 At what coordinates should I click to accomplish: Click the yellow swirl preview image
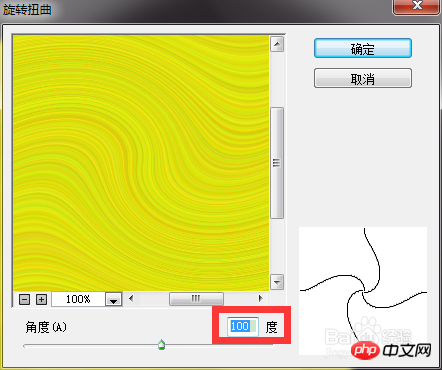tap(141, 163)
